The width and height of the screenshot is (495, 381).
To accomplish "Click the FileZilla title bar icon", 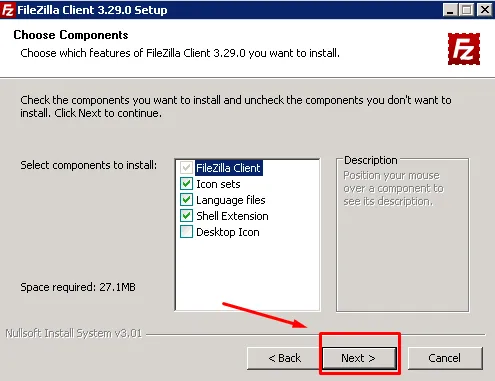I will [7, 10].
